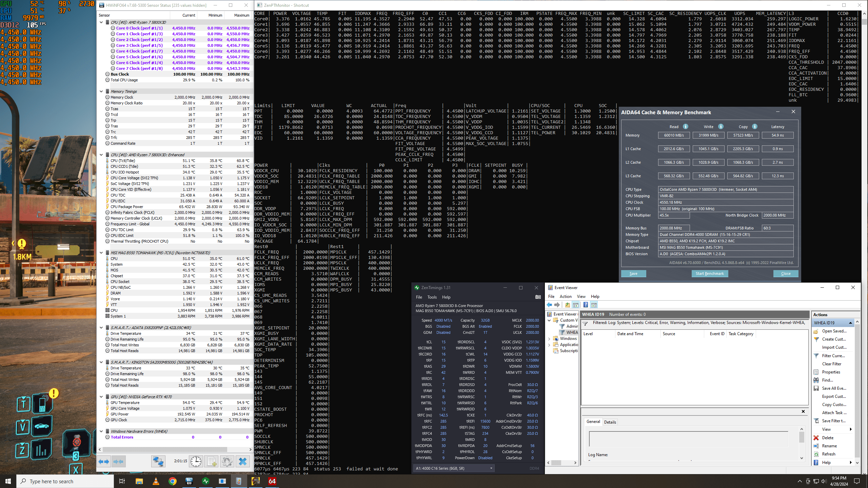Collapse HWiNFO CPU clocks group

click(101, 22)
